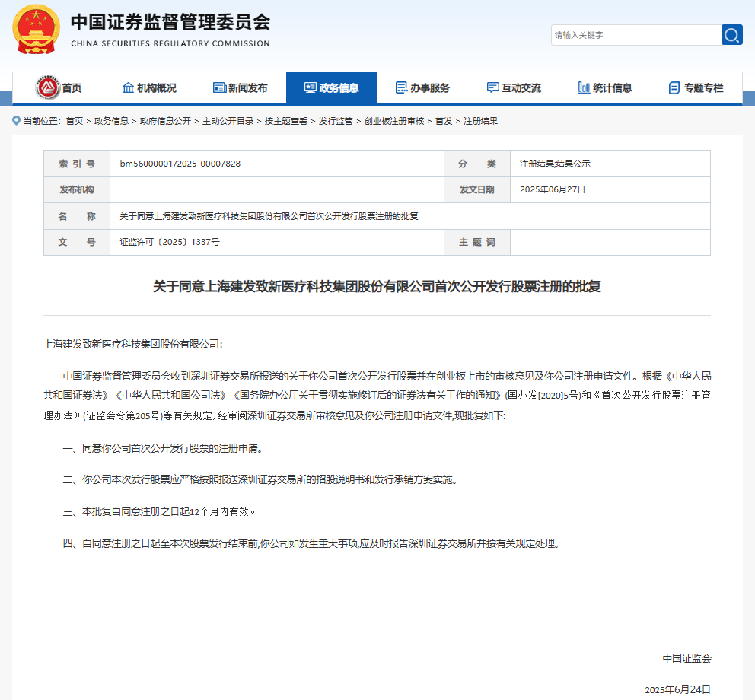Click the site title 中国证券监督管理委员会
Screen dimensions: 755x700
(170, 22)
